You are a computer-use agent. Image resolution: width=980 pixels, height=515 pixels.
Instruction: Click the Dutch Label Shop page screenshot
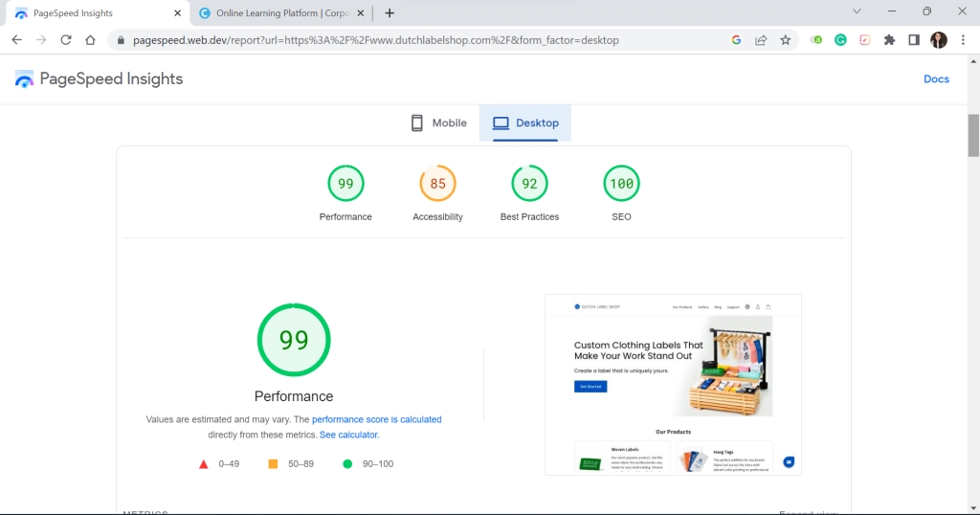673,385
